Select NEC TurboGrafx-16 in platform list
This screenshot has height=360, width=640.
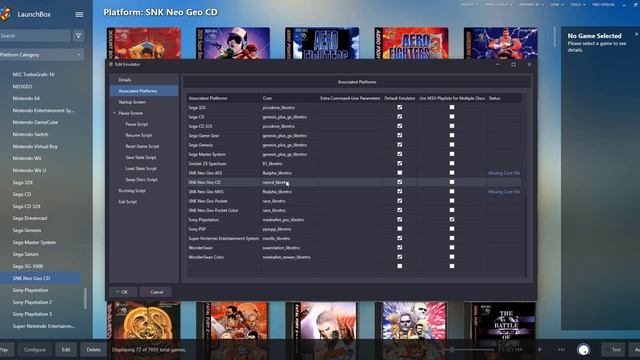pyautogui.click(x=33, y=74)
